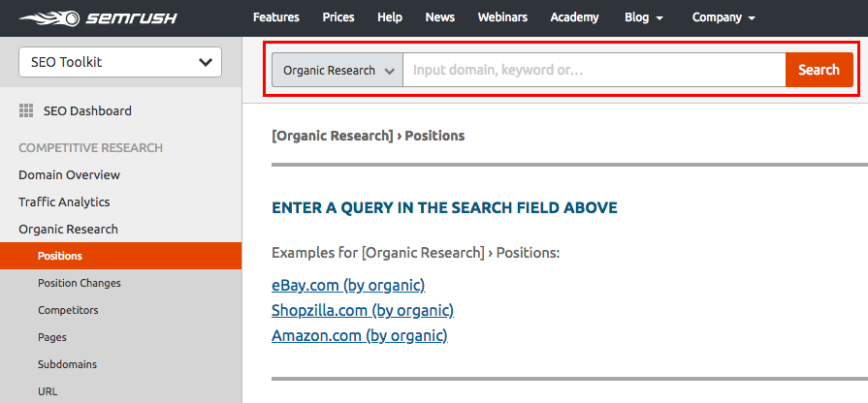Viewport: 868px width, 403px height.
Task: Open the Organic Research search-type dropdown
Action: pos(338,70)
